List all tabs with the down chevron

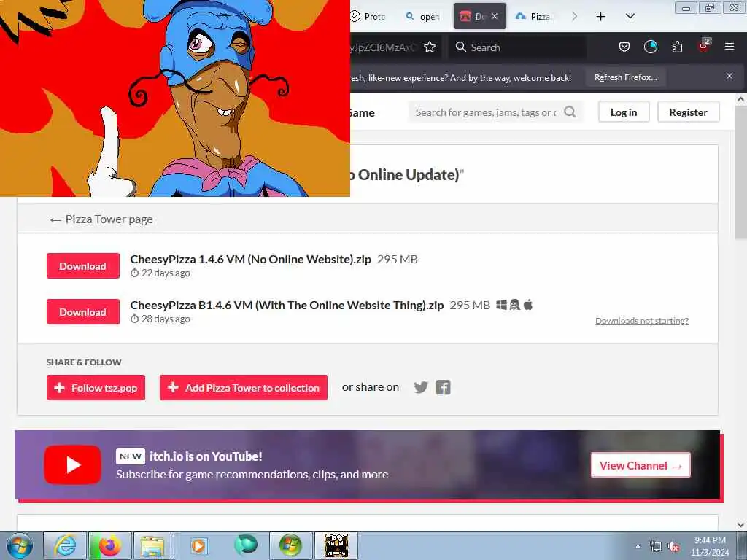630,17
